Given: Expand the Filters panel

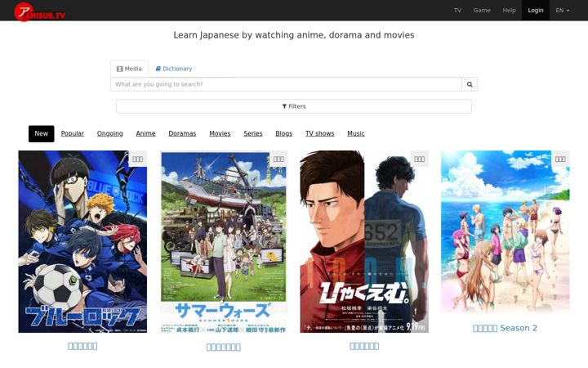Looking at the screenshot, I should pos(294,106).
